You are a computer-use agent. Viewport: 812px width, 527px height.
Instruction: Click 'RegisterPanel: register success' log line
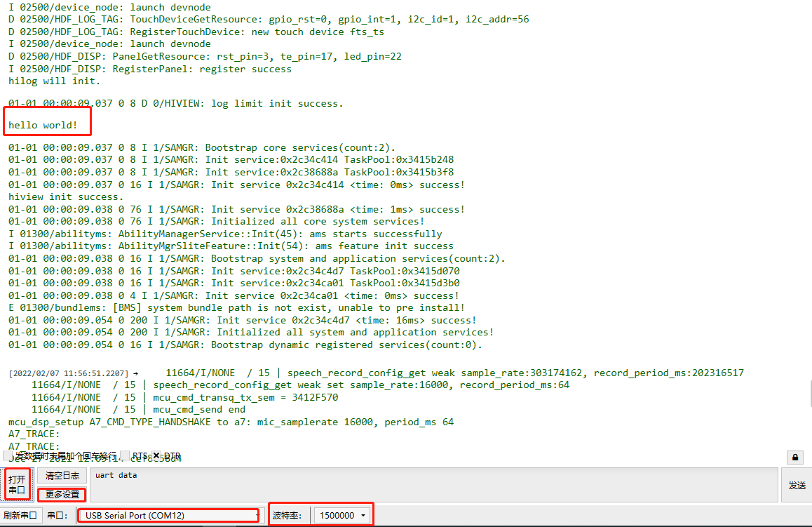150,69
